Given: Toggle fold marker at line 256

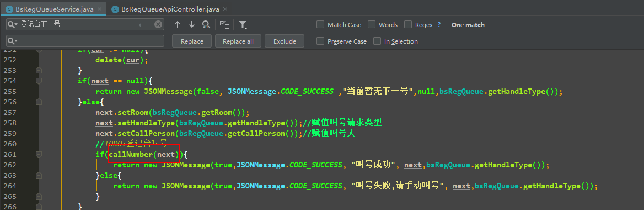Looking at the screenshot, I should [x=39, y=102].
